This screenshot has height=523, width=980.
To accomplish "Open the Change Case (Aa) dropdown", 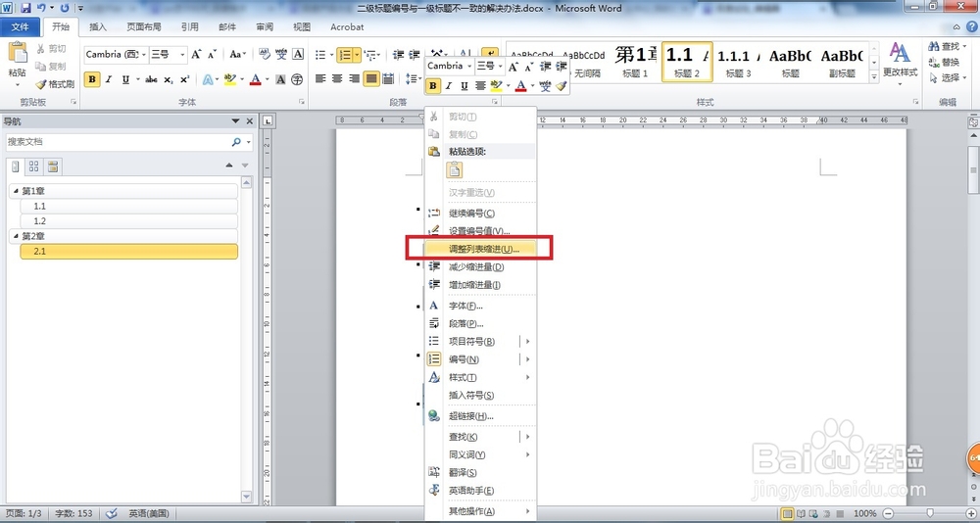I will pos(237,55).
